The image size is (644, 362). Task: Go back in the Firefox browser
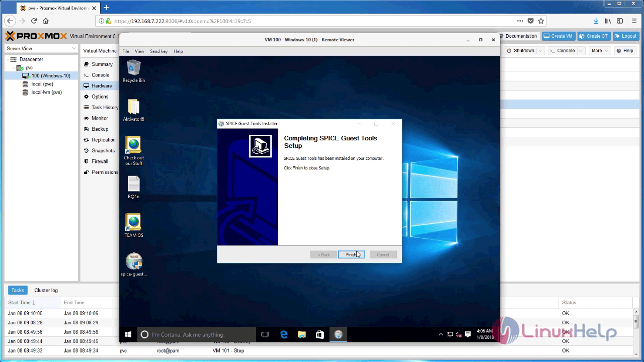(x=11, y=21)
